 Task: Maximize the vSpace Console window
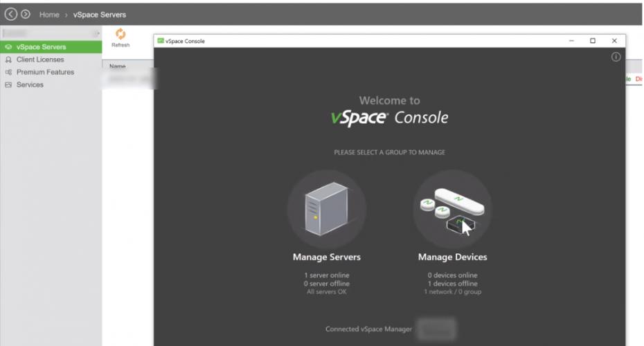(x=593, y=41)
